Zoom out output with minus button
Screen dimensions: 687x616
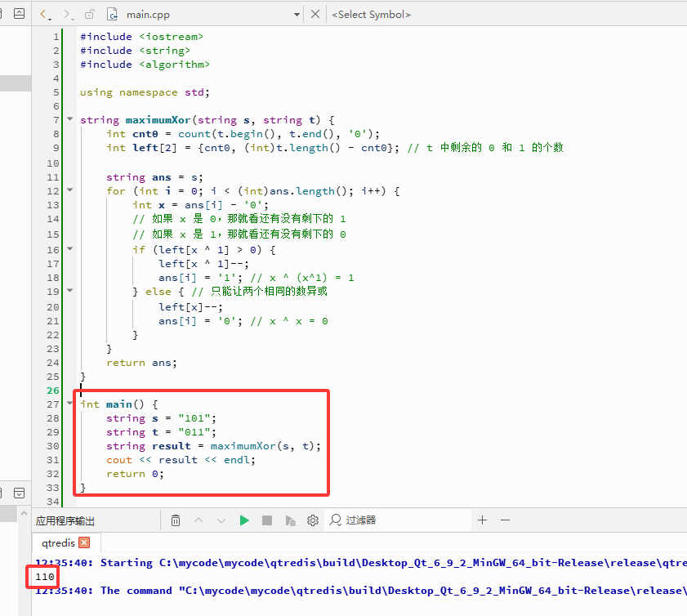[x=505, y=520]
